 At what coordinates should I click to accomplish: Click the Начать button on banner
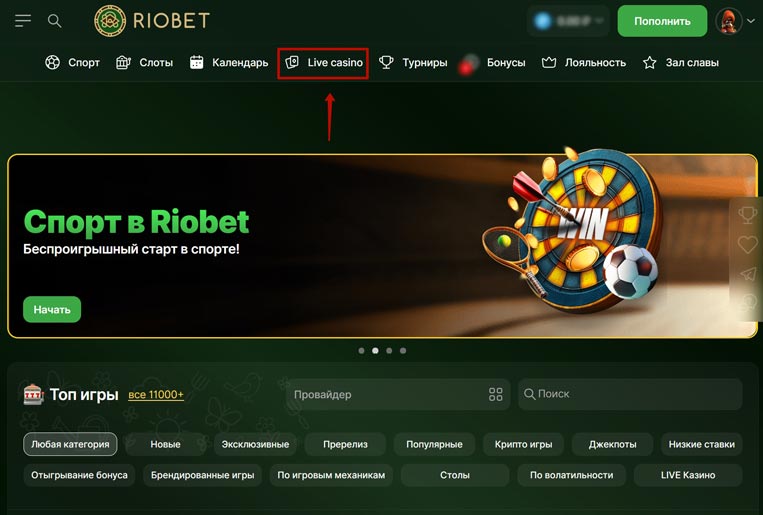[x=52, y=309]
